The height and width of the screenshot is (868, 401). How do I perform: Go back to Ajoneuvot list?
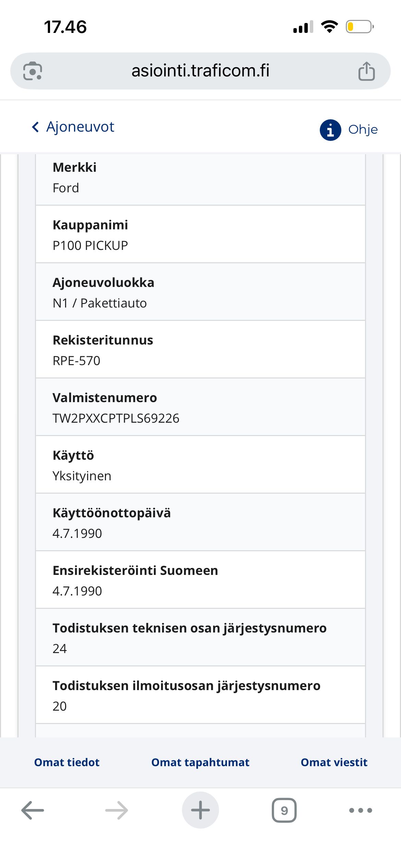click(80, 127)
